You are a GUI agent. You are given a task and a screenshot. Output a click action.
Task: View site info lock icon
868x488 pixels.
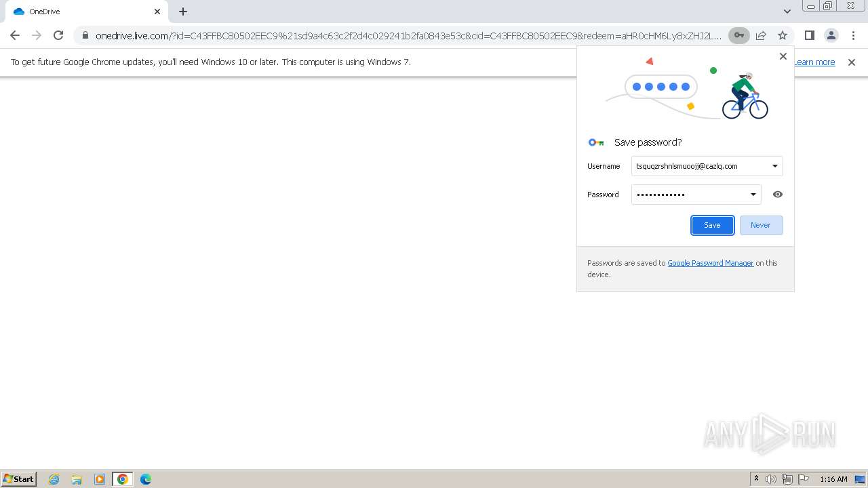tap(85, 35)
